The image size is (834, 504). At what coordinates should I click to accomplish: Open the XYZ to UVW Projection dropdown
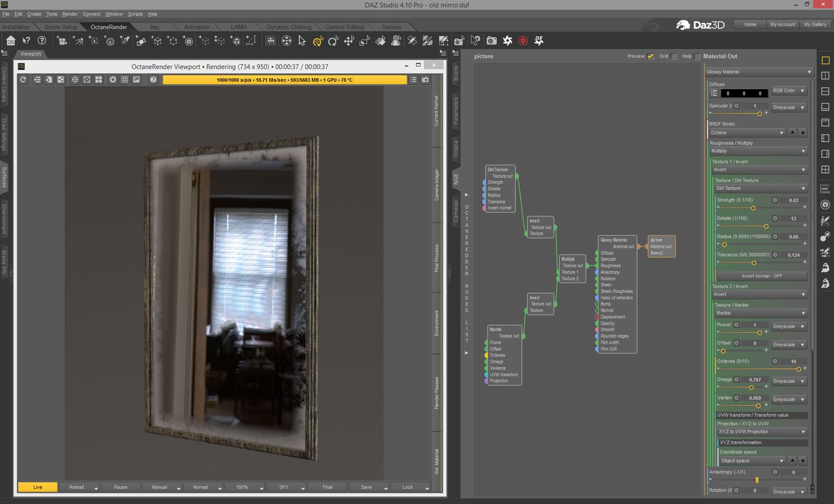point(762,432)
